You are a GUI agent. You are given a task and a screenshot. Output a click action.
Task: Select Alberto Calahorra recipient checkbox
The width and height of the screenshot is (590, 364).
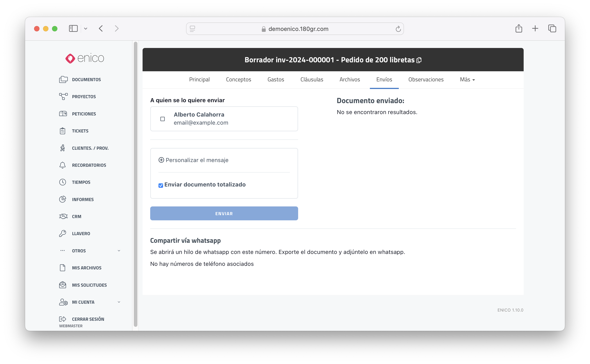pyautogui.click(x=163, y=119)
